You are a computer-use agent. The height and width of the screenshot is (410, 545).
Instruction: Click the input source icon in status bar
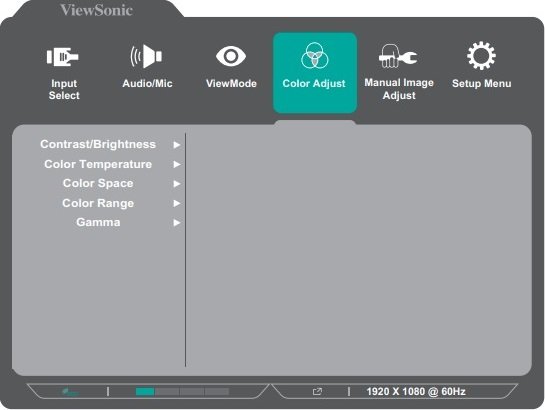[x=317, y=392]
